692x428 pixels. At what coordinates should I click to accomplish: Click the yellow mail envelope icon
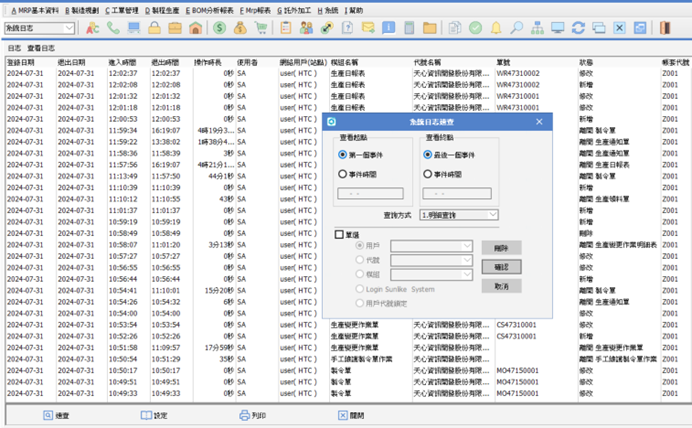tap(368, 28)
